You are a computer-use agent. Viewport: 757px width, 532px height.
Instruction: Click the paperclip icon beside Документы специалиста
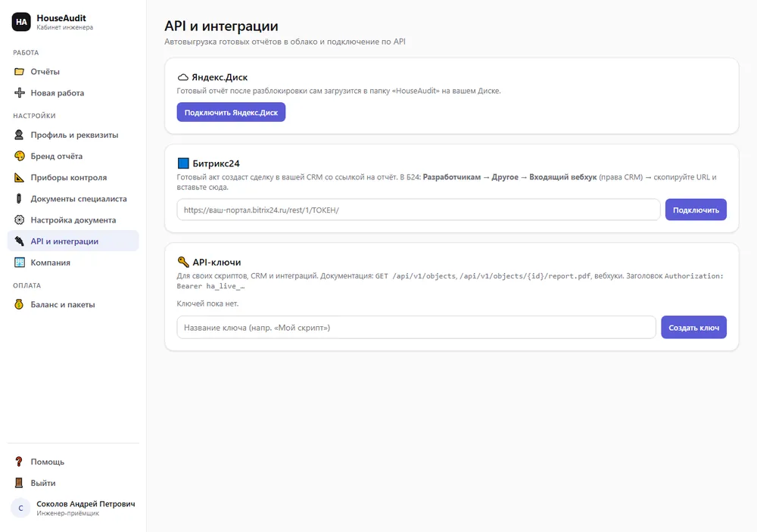click(x=20, y=198)
